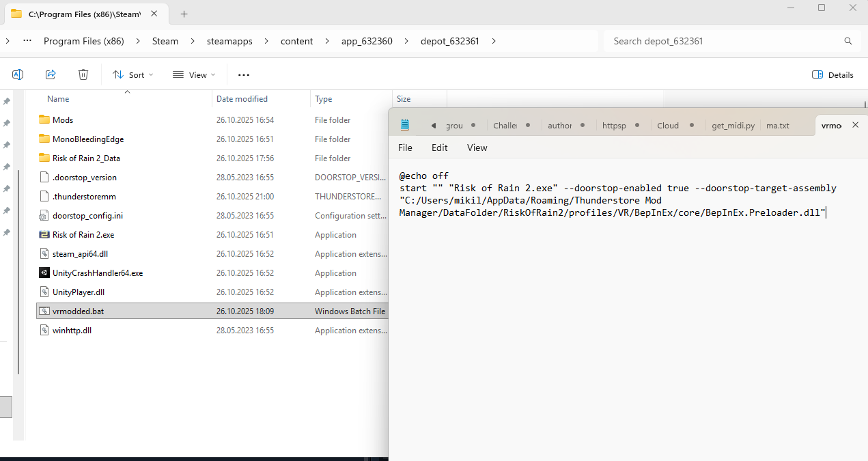Screen dimensions: 868x461
Task: Open the Sort dropdown
Action: (133, 74)
